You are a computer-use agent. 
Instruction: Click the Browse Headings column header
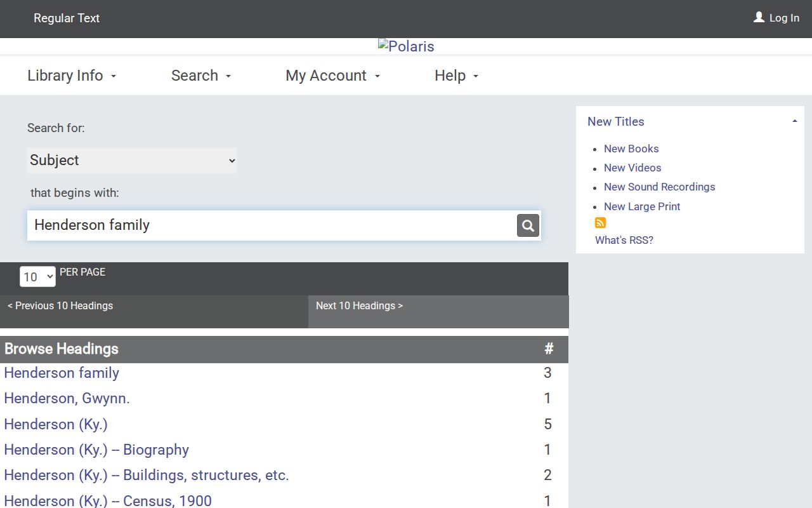click(62, 349)
